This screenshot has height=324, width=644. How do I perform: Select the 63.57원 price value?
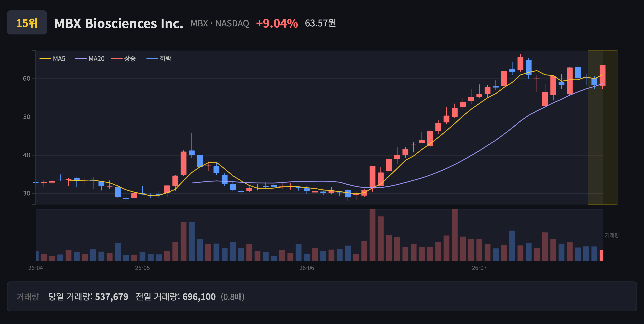[320, 23]
